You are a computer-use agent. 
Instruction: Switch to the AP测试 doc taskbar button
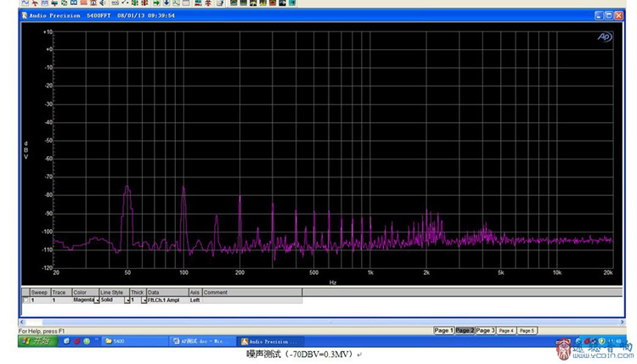point(202,341)
